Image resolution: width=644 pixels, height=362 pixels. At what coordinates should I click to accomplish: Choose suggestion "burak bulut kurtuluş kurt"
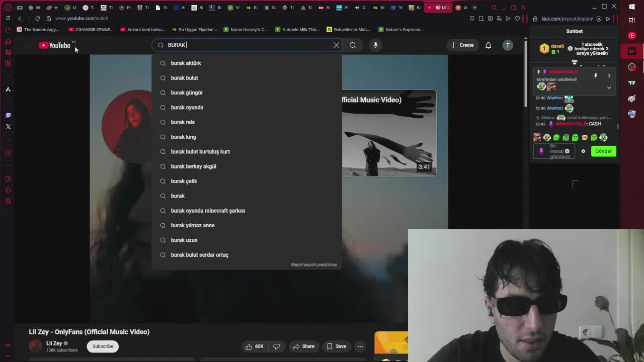click(x=247, y=152)
